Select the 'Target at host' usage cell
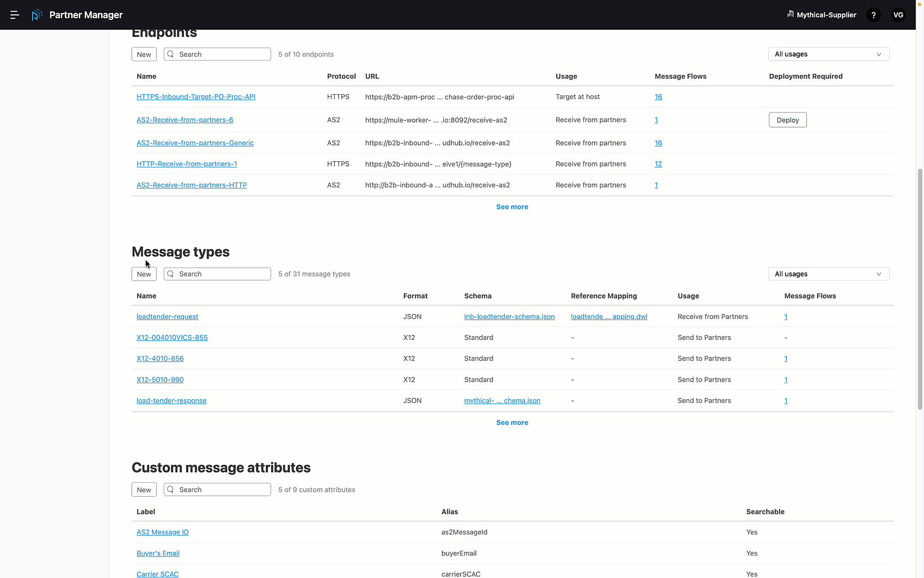 tap(577, 97)
